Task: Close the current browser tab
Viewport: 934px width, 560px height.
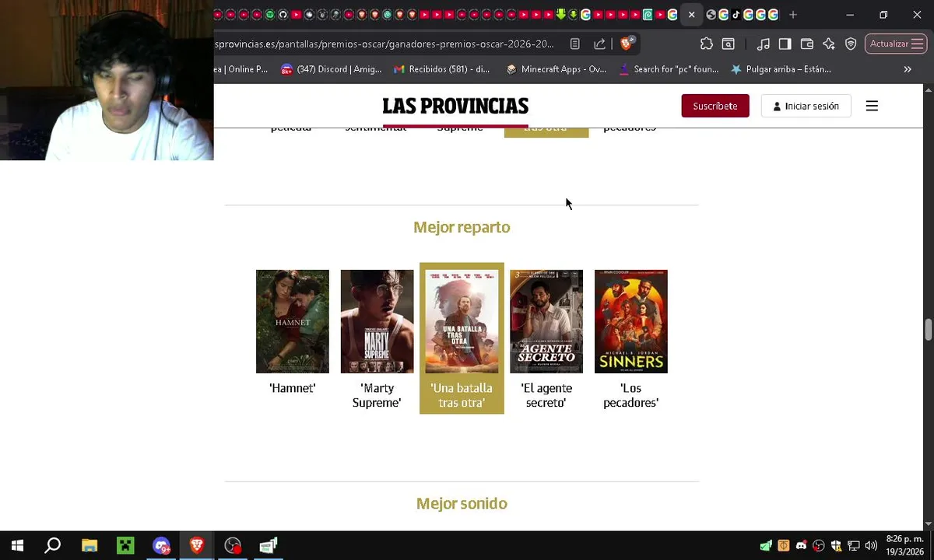Action: click(691, 15)
